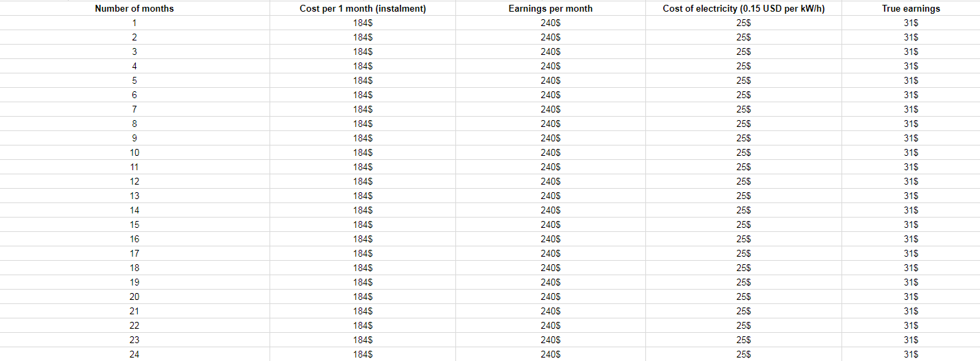Click the 'Number of months' header cell
This screenshot has width=980, height=361.
[x=134, y=8]
